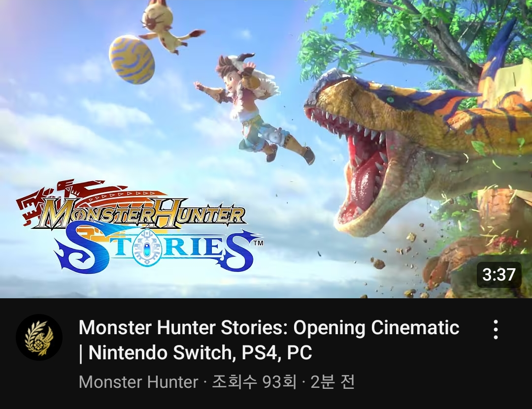Click the 3:37 duration badge

coord(499,274)
